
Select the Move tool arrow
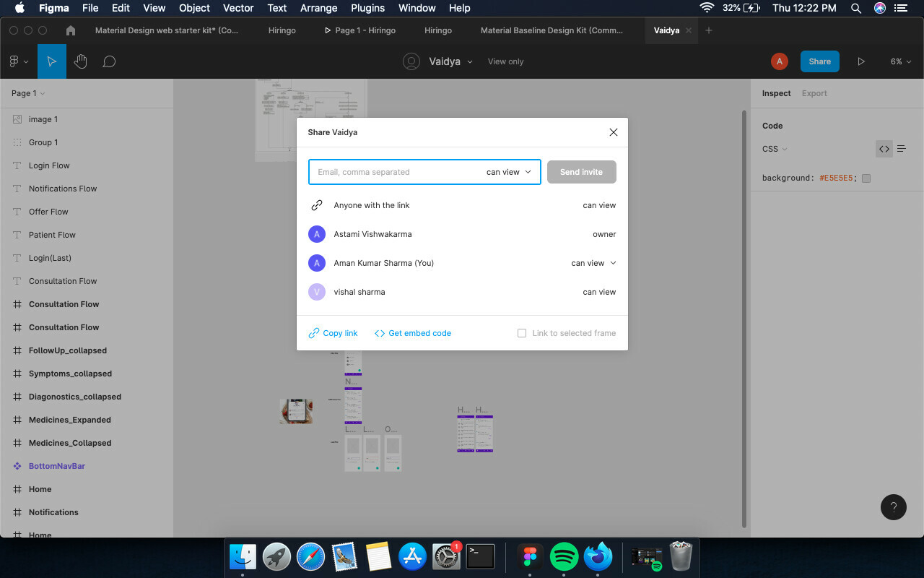coord(52,61)
